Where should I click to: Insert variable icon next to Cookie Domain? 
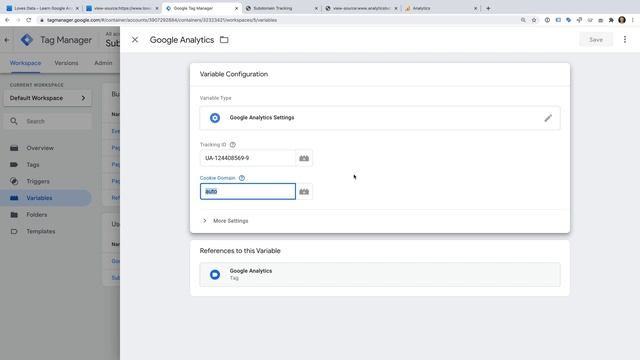tap(304, 191)
